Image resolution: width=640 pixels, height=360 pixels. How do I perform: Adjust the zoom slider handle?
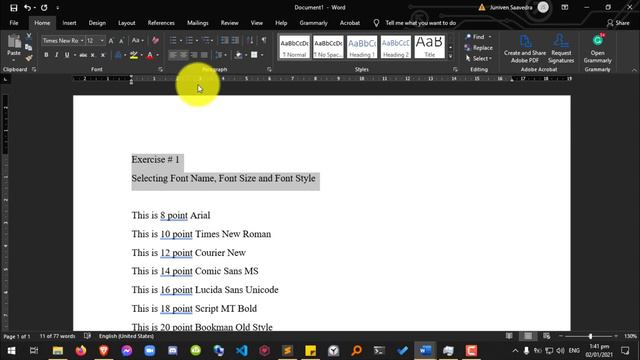click(590, 336)
